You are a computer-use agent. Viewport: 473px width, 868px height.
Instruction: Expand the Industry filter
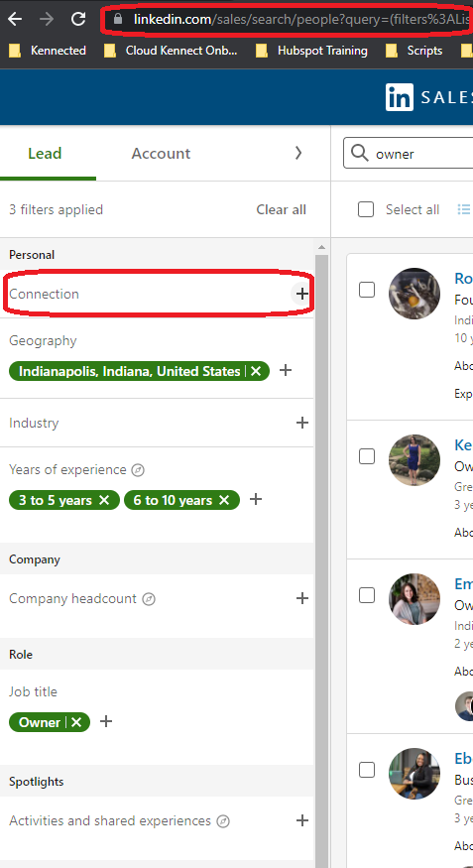pos(302,423)
